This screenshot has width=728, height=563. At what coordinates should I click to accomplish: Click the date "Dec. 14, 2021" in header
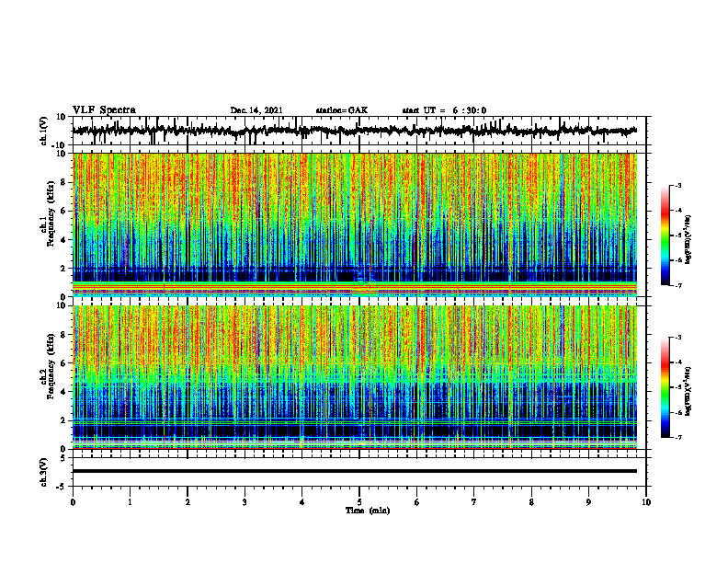[x=256, y=110]
